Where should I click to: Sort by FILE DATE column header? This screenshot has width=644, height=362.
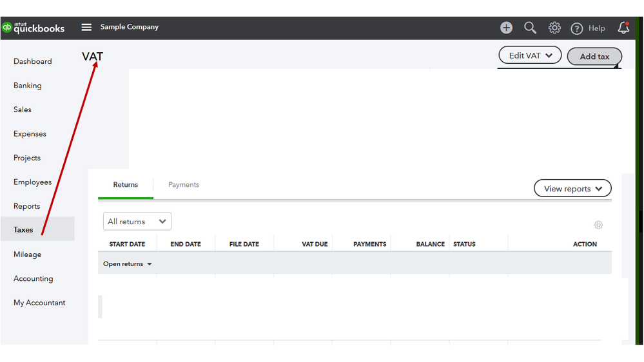(x=244, y=243)
